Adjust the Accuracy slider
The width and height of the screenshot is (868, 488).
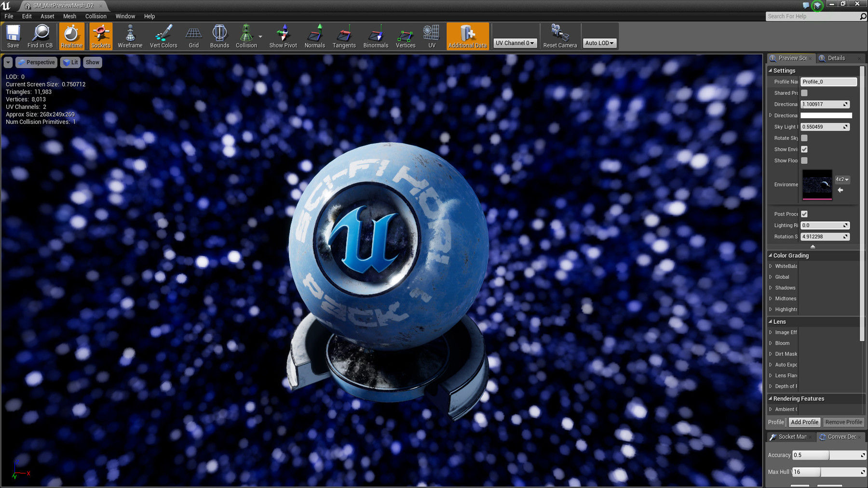tap(829, 455)
